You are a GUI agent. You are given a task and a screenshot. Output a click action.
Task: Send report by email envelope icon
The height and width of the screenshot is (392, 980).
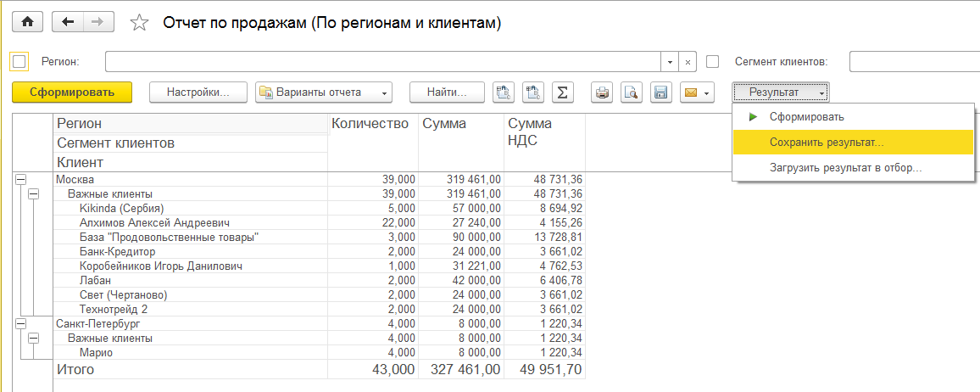(696, 92)
